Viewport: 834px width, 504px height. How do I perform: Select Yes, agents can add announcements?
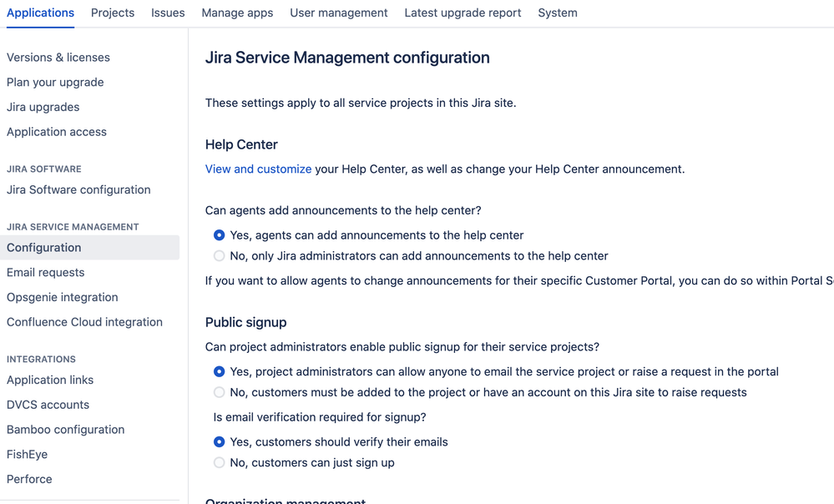click(219, 235)
